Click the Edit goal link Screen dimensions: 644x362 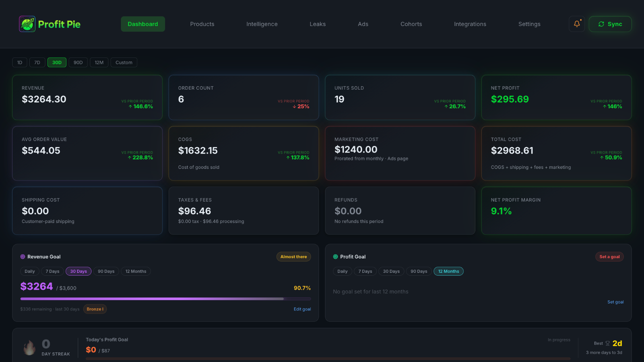point(302,309)
